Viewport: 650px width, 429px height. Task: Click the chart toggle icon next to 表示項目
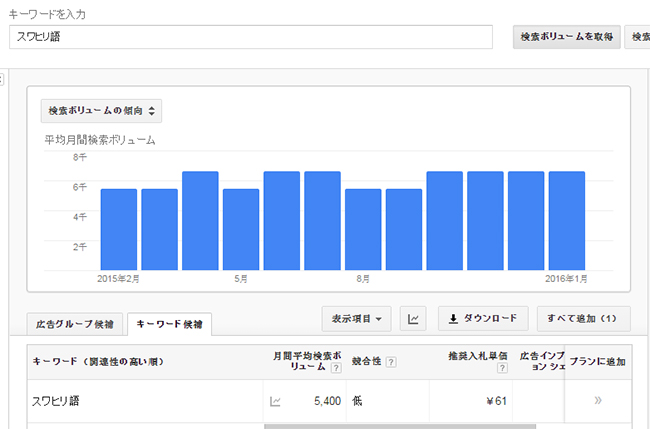(413, 319)
